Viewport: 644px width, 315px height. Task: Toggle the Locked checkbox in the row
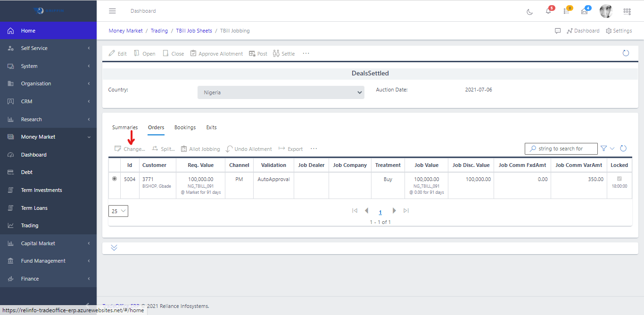[x=619, y=179]
